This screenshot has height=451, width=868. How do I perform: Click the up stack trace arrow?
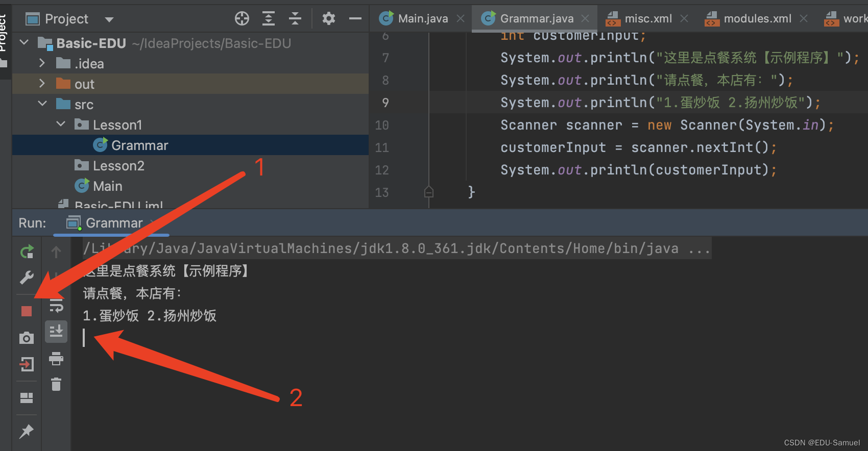pyautogui.click(x=56, y=252)
